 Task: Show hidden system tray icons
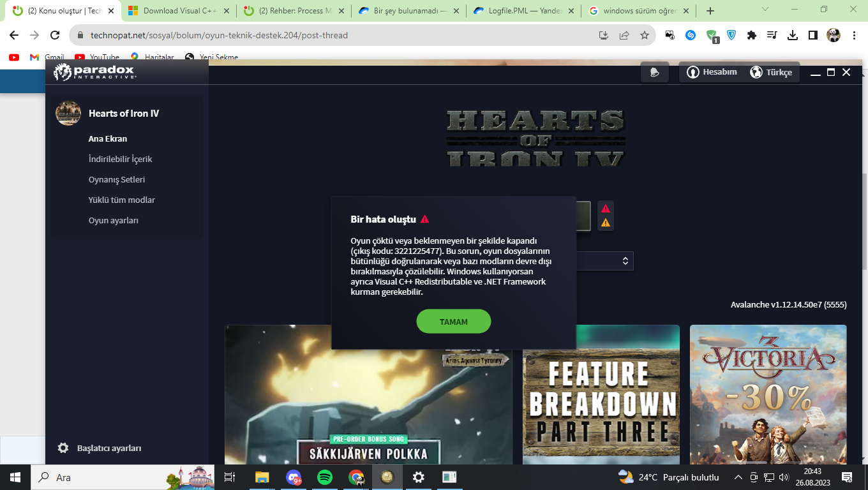pyautogui.click(x=738, y=477)
